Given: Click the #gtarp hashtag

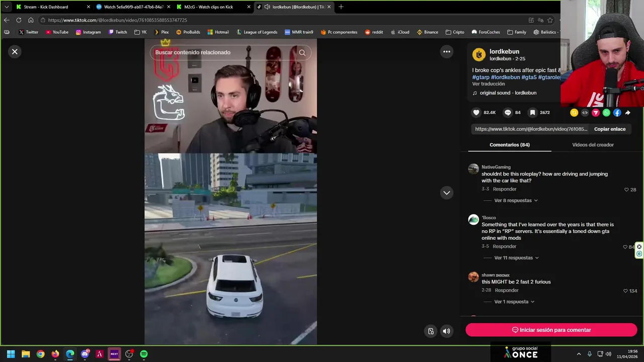Looking at the screenshot, I should pyautogui.click(x=480, y=77).
